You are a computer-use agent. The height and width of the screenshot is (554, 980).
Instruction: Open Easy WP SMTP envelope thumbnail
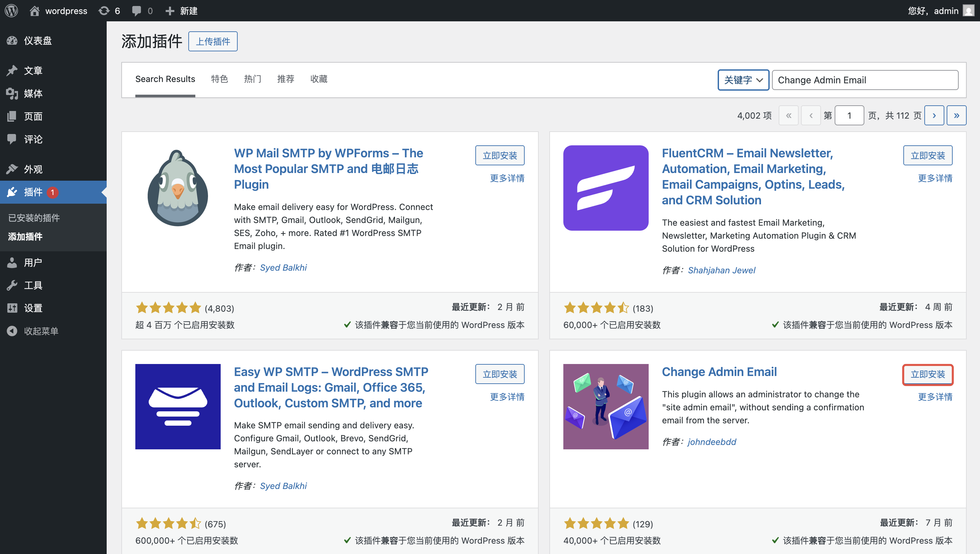coord(178,406)
